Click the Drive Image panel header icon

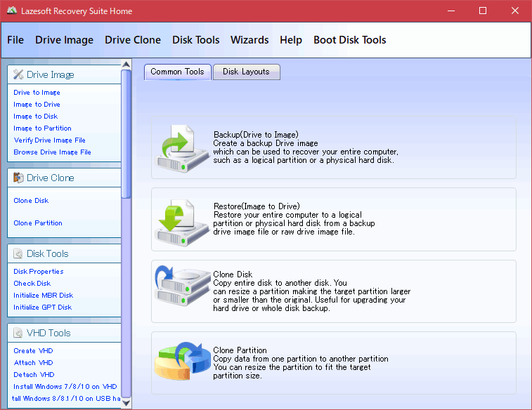[x=18, y=74]
